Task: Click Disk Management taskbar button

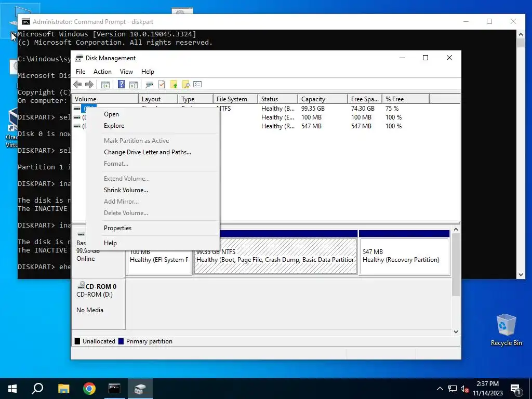Action: (x=140, y=389)
